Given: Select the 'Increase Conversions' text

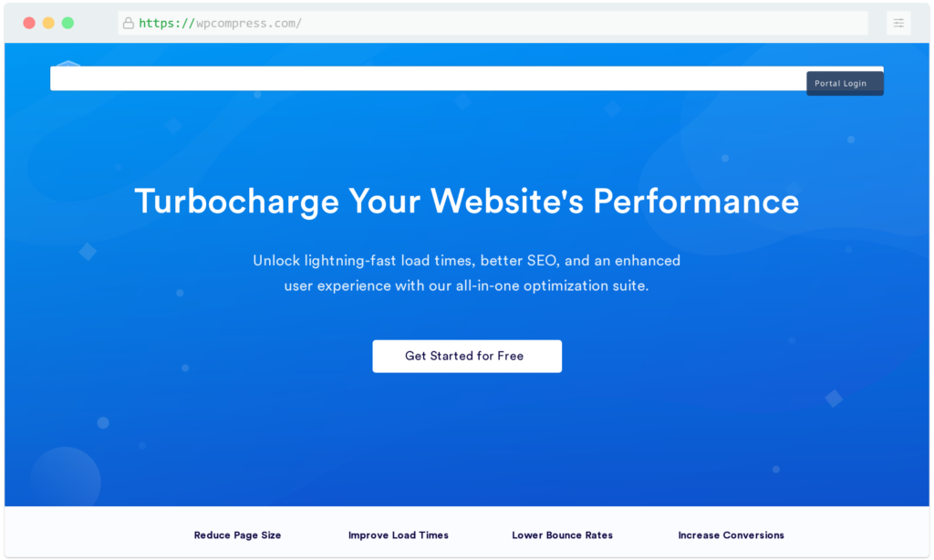Looking at the screenshot, I should [x=731, y=535].
